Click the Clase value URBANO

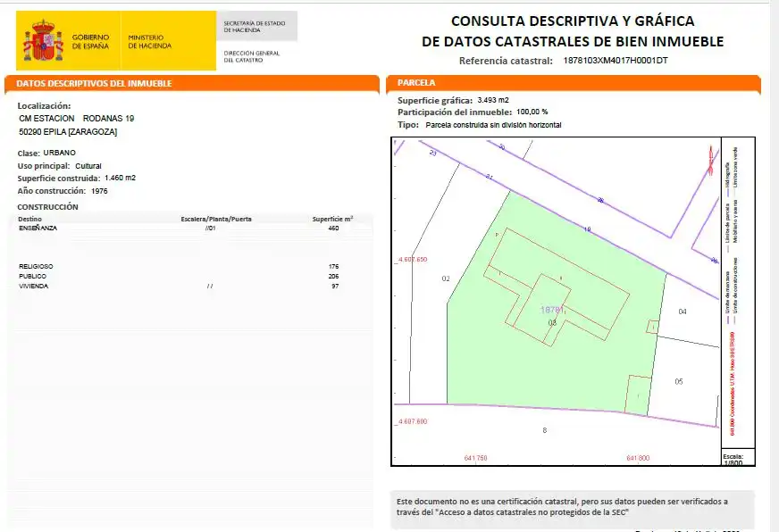pyautogui.click(x=59, y=153)
